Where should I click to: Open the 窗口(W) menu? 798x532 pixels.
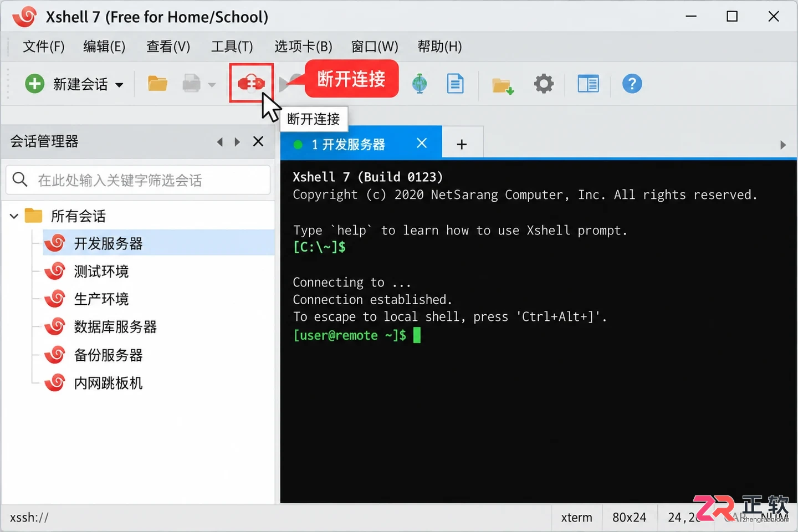click(x=375, y=47)
